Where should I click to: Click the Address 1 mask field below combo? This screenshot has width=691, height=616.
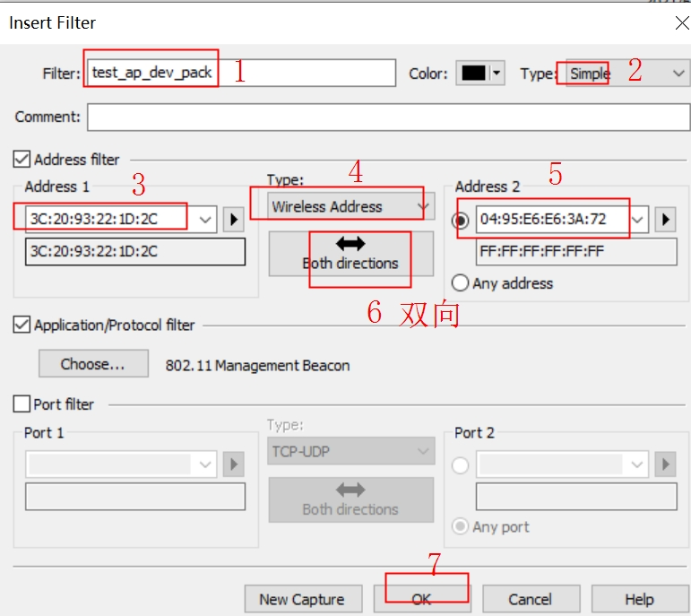tap(135, 252)
